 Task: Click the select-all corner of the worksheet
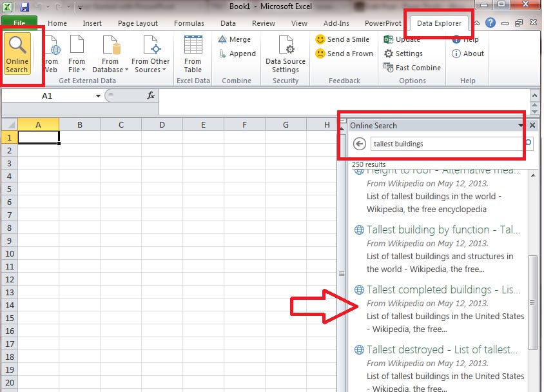pyautogui.click(x=10, y=124)
